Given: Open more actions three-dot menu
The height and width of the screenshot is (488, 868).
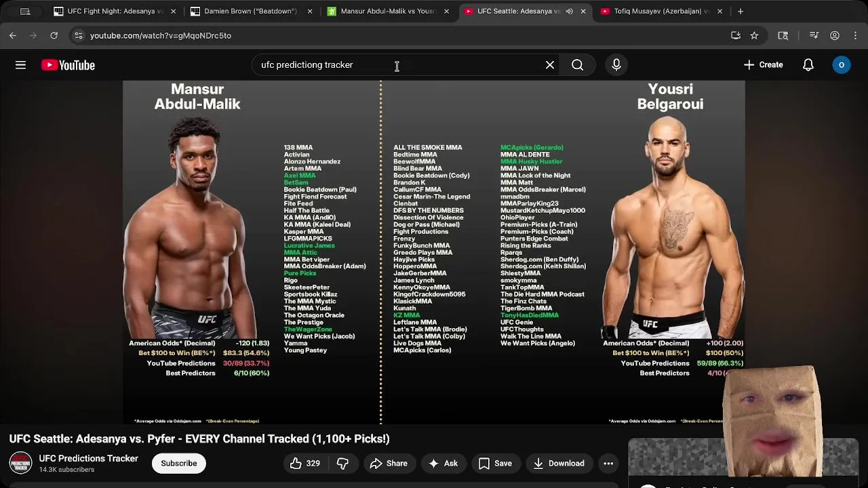Looking at the screenshot, I should [x=608, y=464].
